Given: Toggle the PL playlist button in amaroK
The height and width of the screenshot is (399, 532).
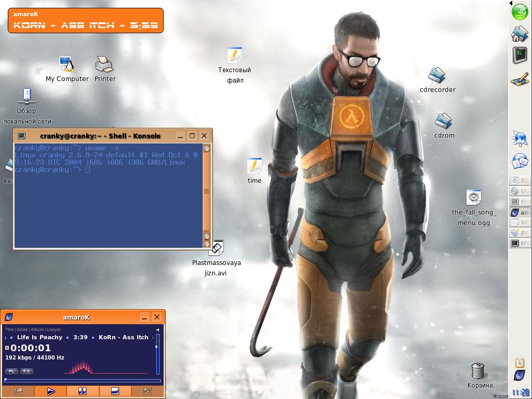Looking at the screenshot, I should (11, 371).
